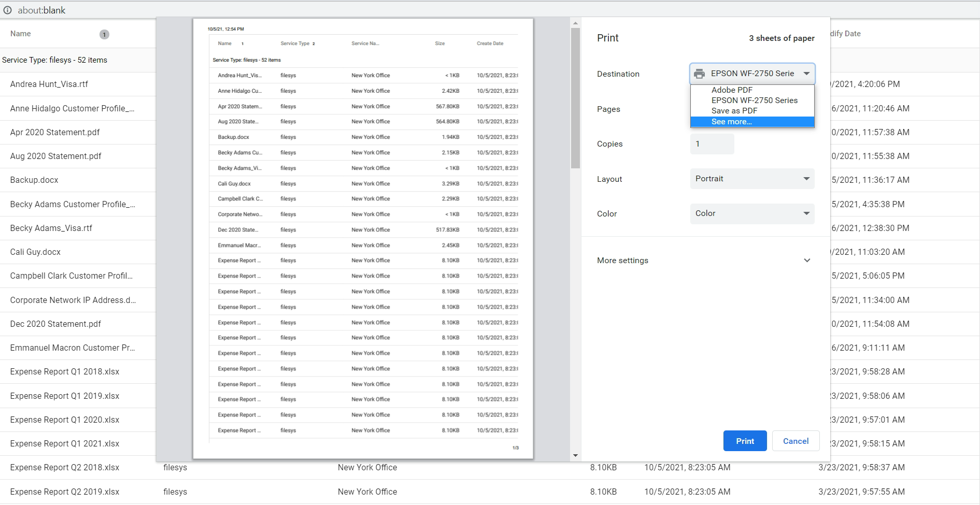
Task: Open the Layout Portrait dropdown
Action: pos(752,179)
